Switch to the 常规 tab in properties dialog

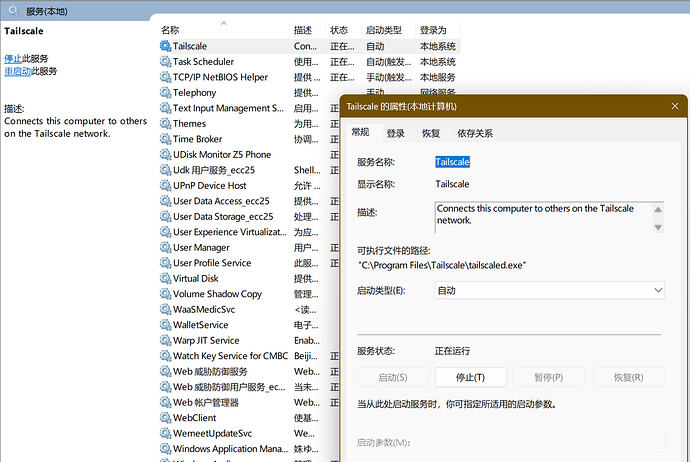(360, 132)
